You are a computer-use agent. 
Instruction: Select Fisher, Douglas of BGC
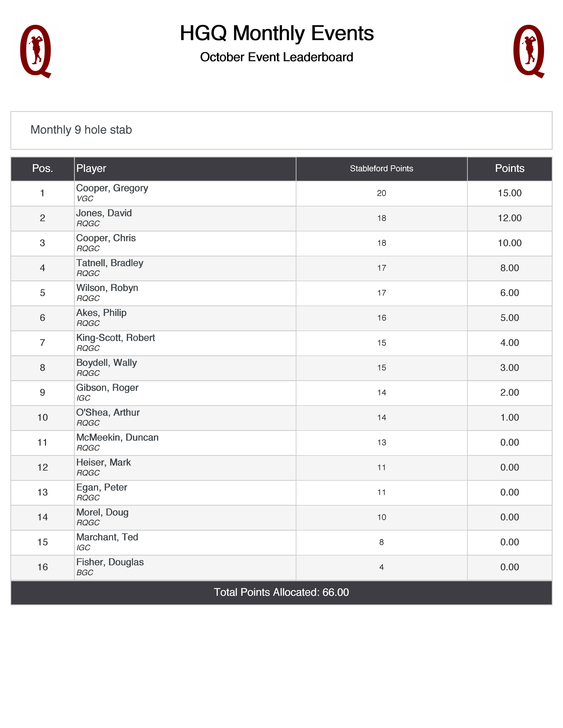tap(110, 562)
